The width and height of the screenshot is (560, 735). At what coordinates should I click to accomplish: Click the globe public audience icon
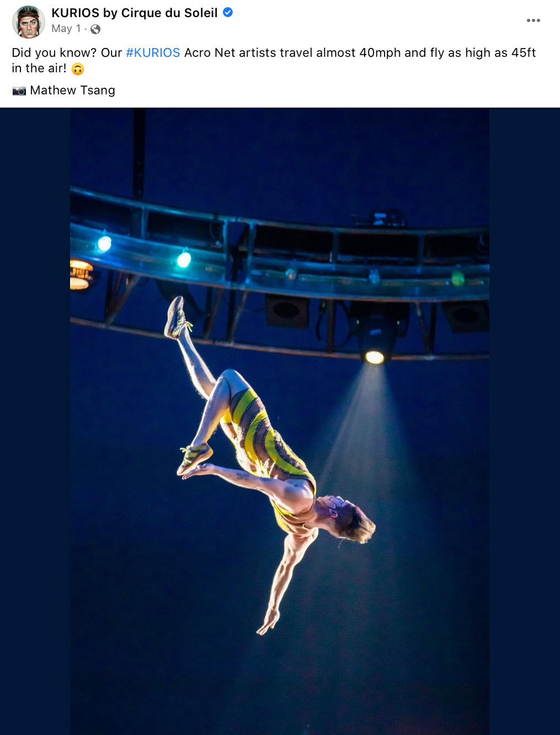95,29
